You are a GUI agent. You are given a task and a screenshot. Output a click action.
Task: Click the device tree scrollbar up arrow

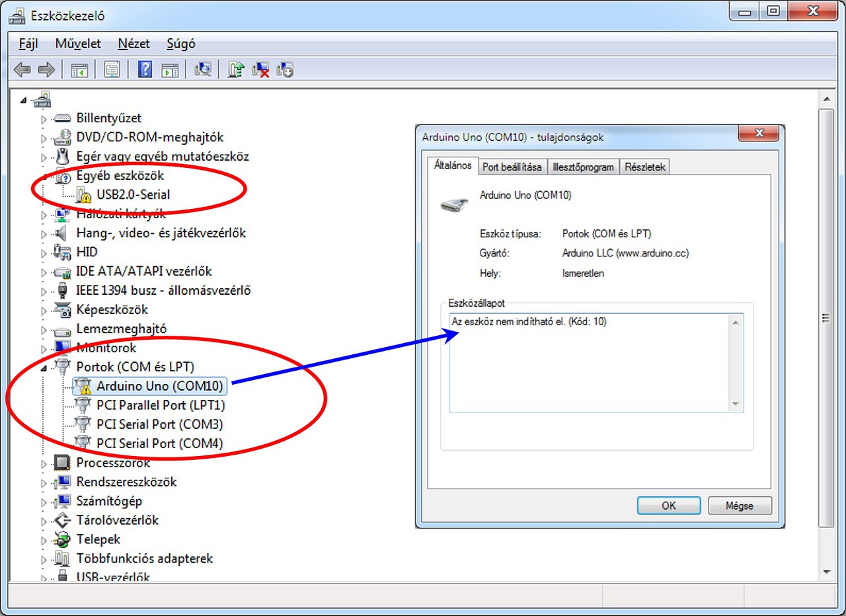click(x=826, y=99)
